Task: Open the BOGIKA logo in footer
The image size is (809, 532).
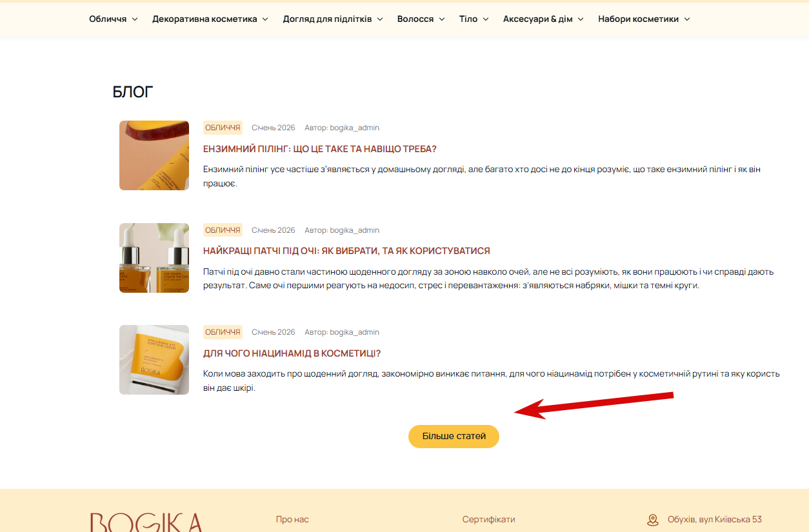Action: click(x=146, y=522)
